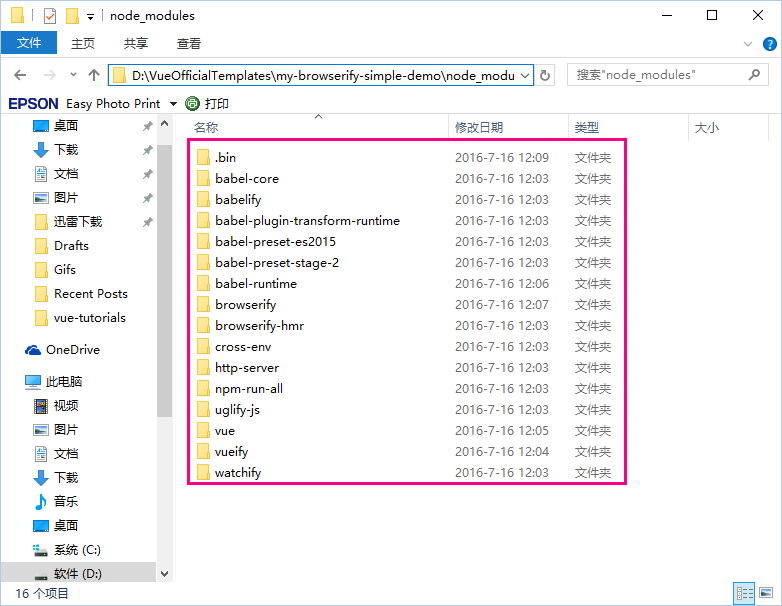Select the watchify folder

[238, 472]
